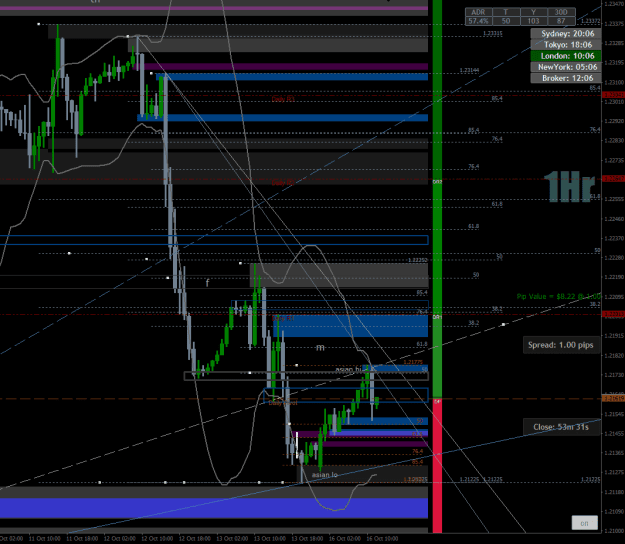Click the green Pip Value text
Image resolution: width=625 pixels, height=544 pixels.
pos(558,296)
